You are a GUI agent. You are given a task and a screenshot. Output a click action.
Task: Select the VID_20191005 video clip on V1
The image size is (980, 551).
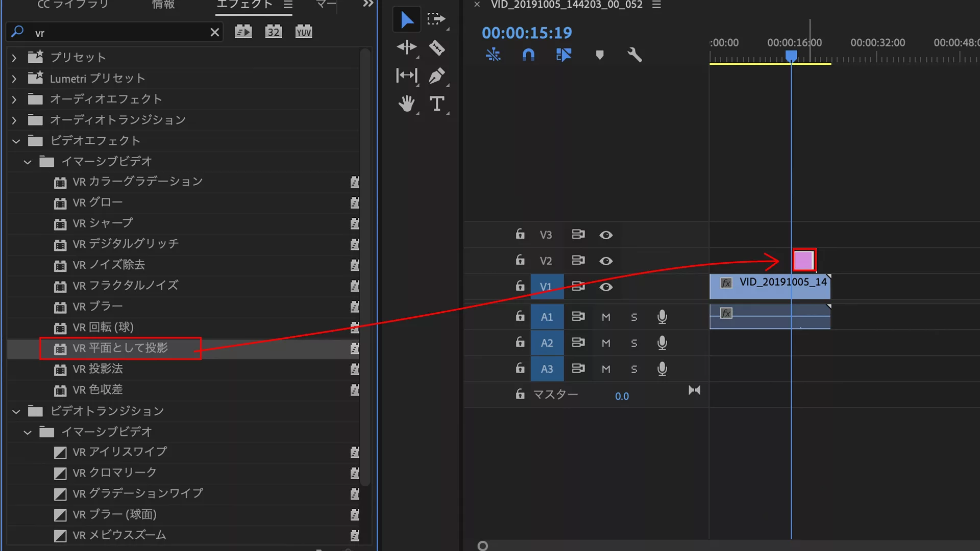[x=770, y=287]
